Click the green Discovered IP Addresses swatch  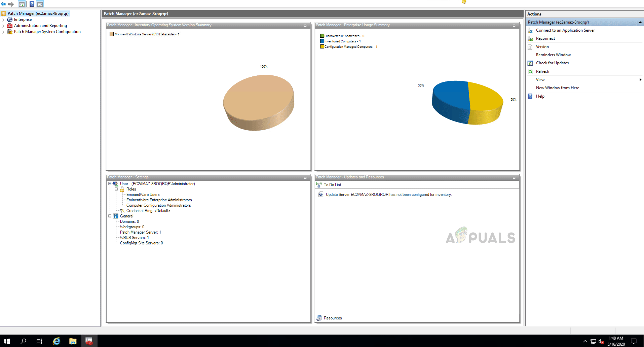(x=322, y=36)
